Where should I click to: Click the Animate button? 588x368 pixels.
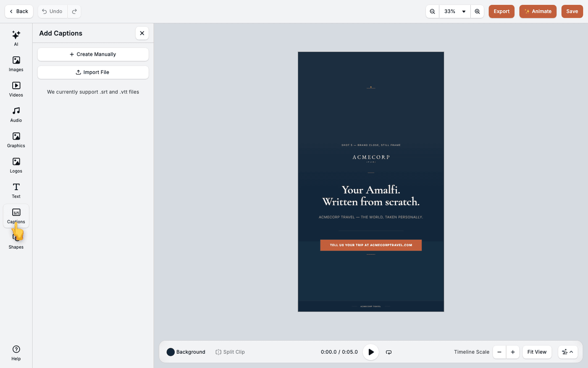point(538,11)
